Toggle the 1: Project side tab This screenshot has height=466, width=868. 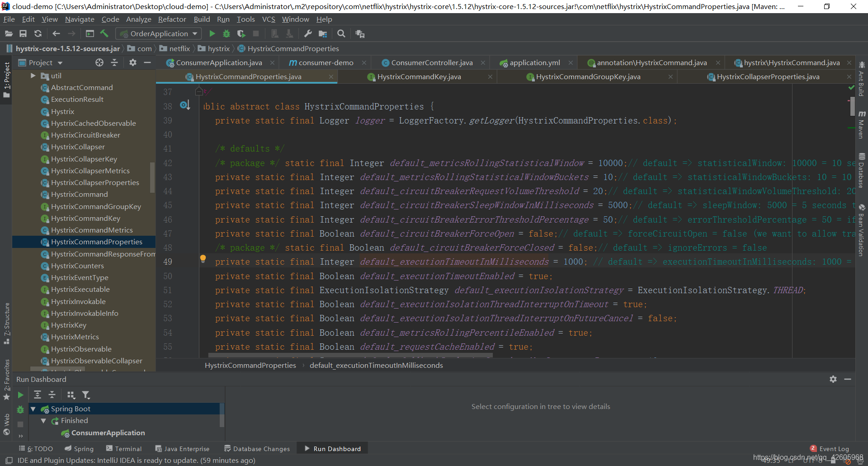pyautogui.click(x=6, y=80)
